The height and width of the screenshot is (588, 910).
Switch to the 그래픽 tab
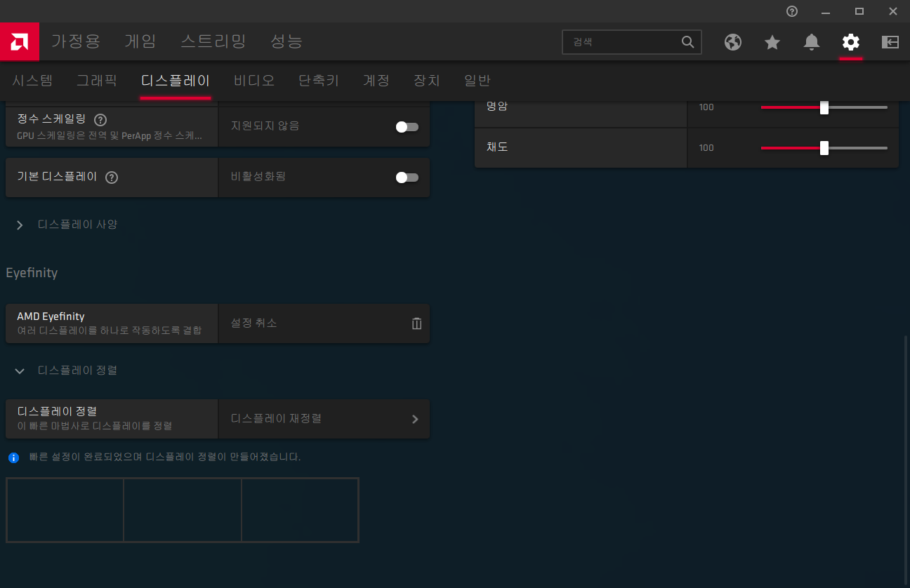point(97,80)
